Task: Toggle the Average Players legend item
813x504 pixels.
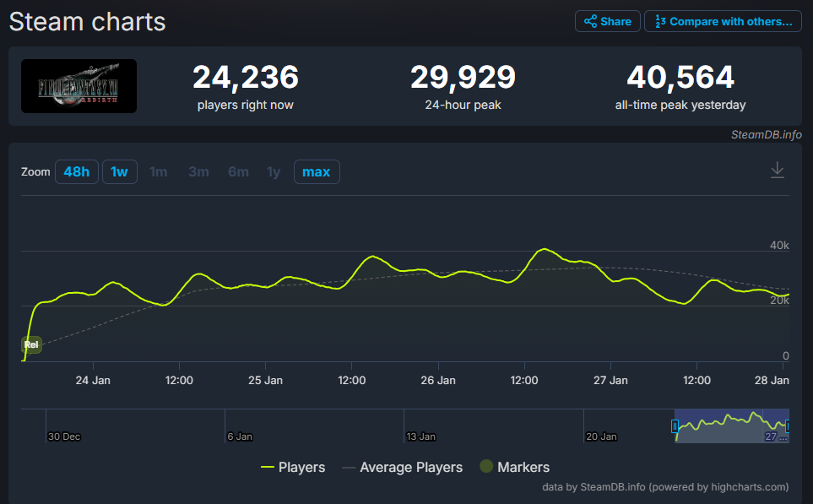Action: point(403,467)
